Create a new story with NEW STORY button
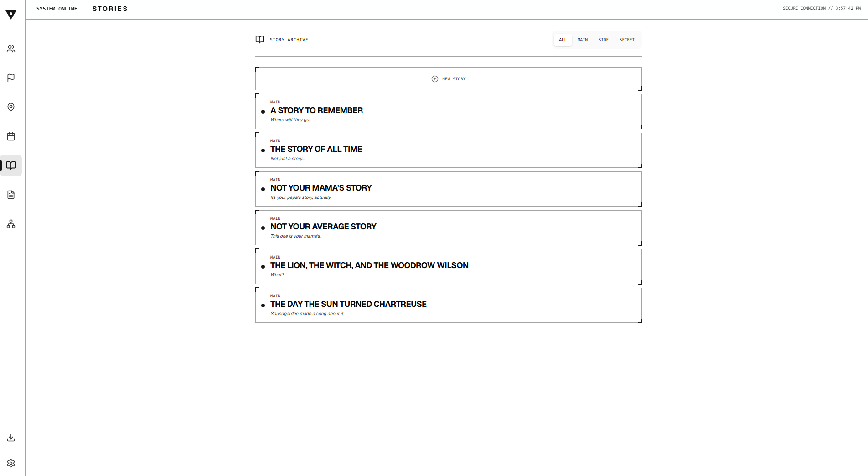Viewport: 868px width, 476px height. click(449, 79)
